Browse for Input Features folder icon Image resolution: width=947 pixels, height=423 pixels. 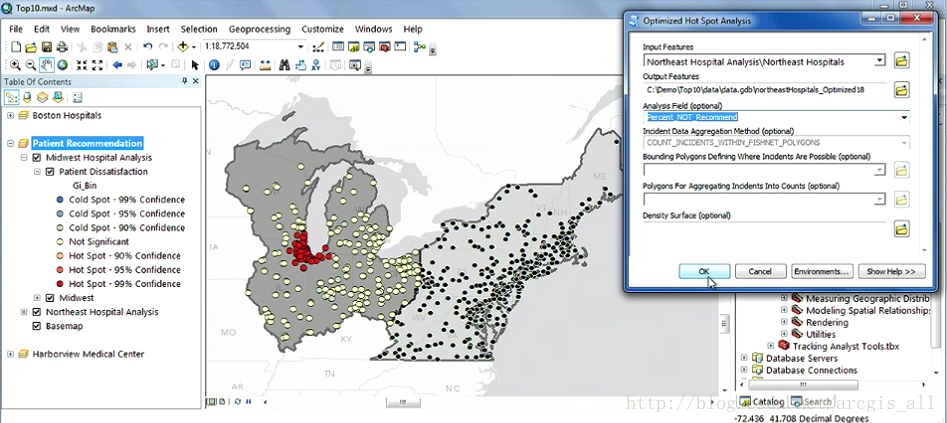pyautogui.click(x=901, y=61)
